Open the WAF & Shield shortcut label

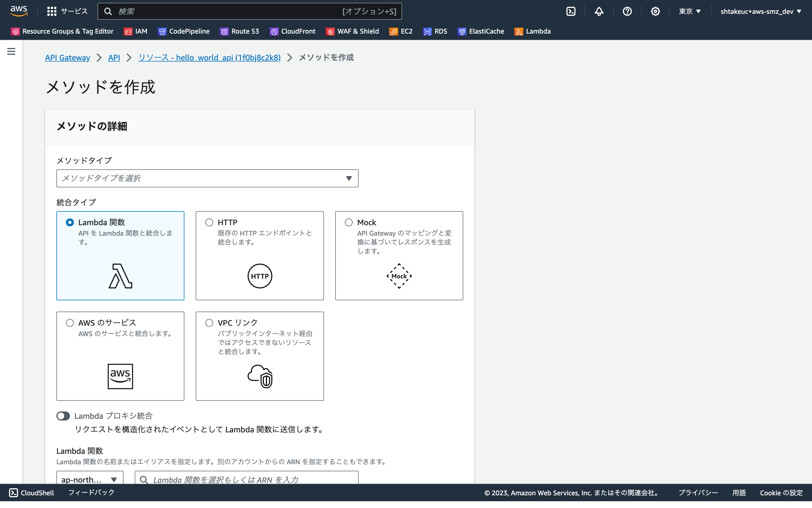tap(358, 32)
